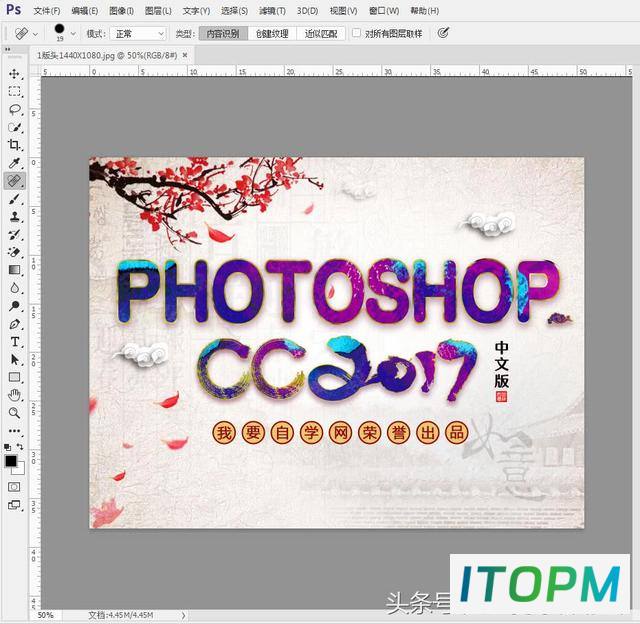Screen dimensions: 640x624
Task: Click the brush size preview dot
Action: pos(60,31)
